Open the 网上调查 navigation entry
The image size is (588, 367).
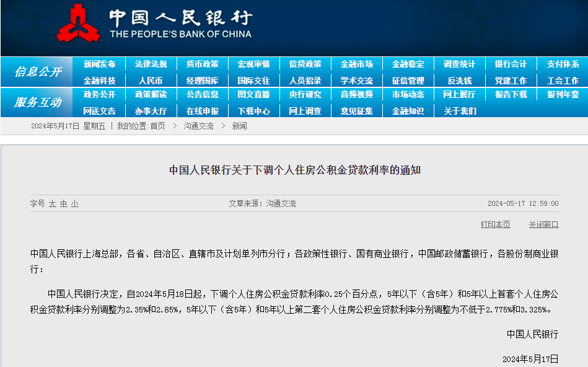tap(305, 111)
